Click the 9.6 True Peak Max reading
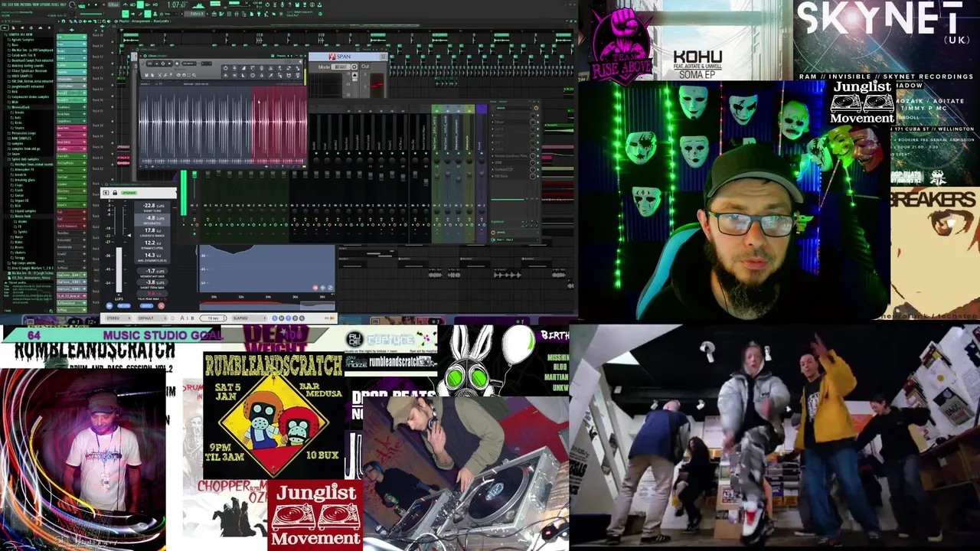The height and width of the screenshot is (551, 980). coord(152,293)
